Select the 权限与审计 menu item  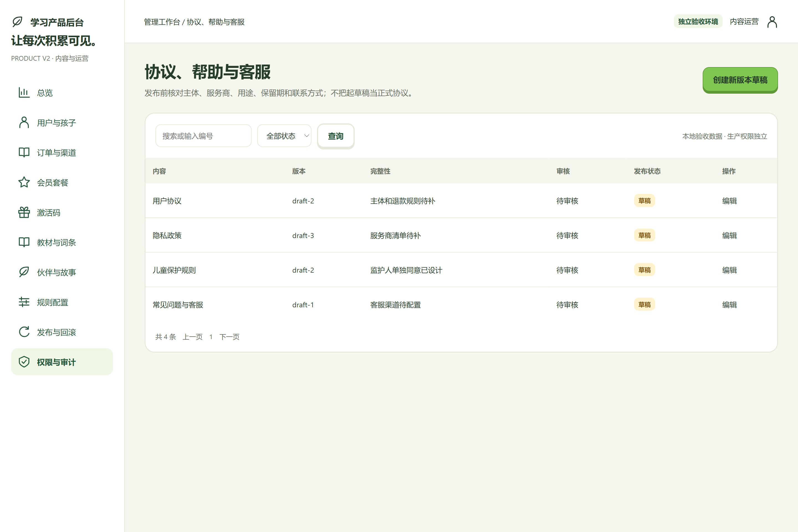tap(62, 362)
